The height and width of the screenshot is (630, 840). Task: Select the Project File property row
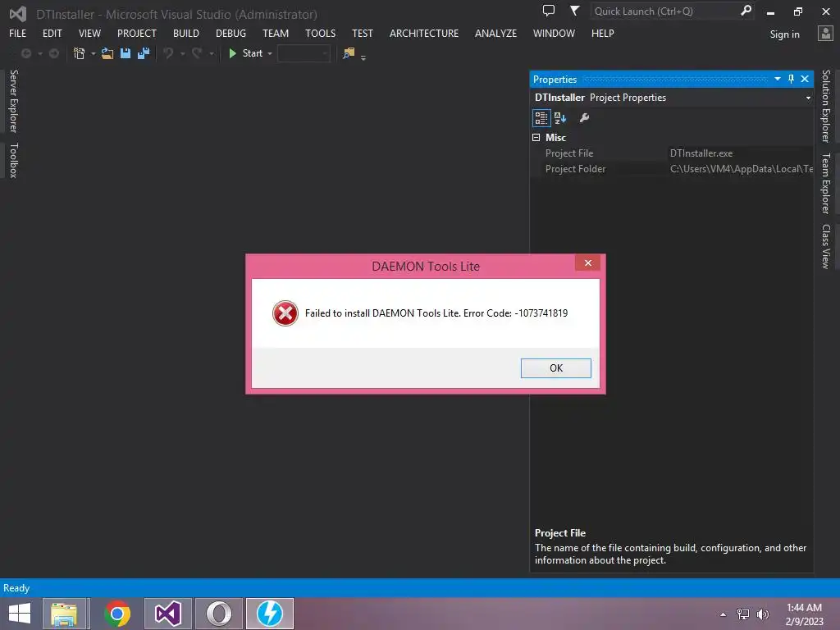click(672, 153)
